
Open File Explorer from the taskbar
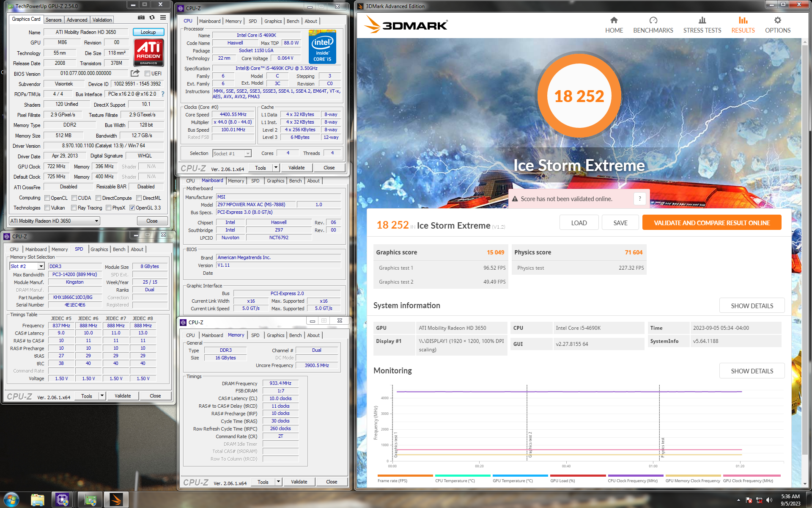(38, 500)
